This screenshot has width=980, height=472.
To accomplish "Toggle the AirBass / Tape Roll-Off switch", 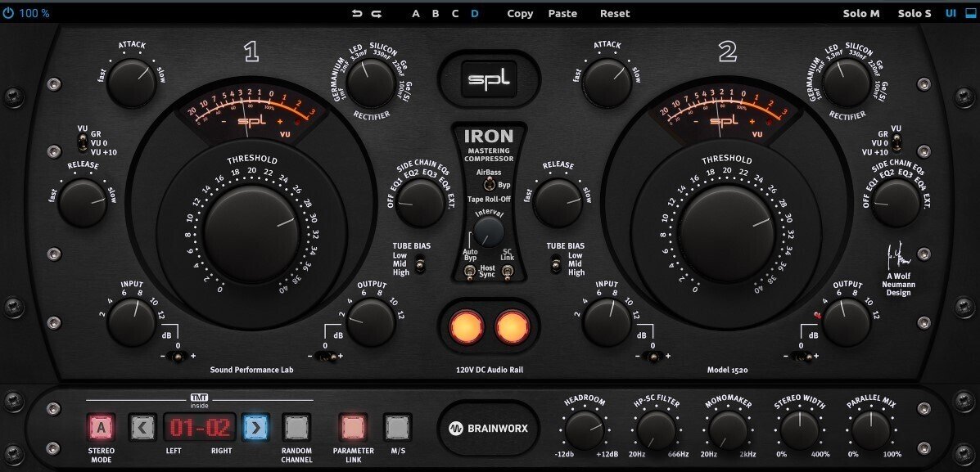I will click(489, 185).
